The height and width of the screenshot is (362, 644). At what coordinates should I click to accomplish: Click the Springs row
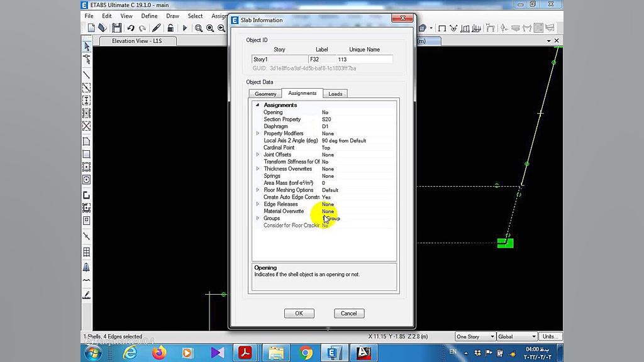(324, 176)
